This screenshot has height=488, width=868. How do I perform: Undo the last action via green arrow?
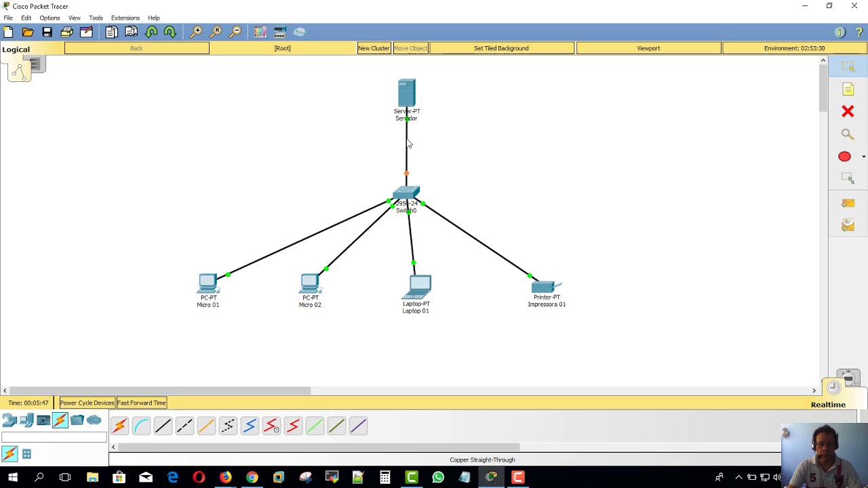tap(151, 32)
